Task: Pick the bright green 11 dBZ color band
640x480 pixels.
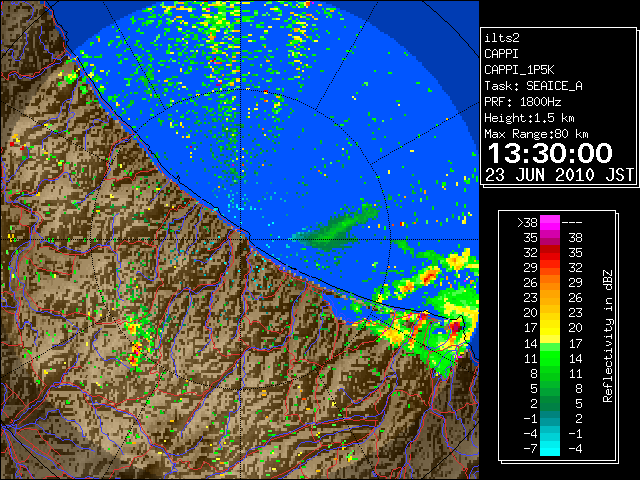Action: tap(550, 358)
